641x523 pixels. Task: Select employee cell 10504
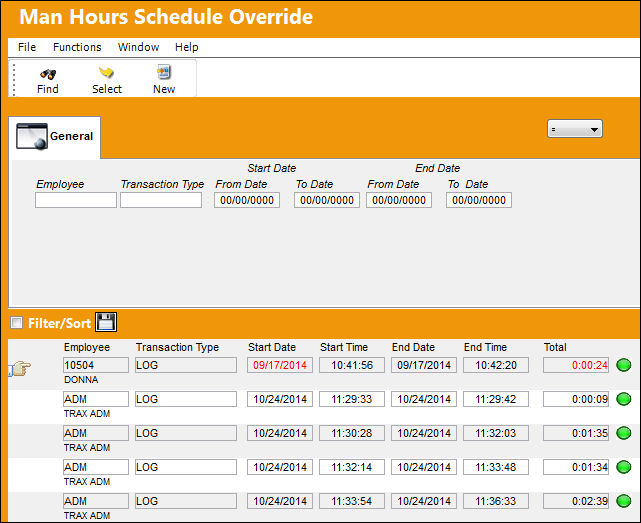click(x=96, y=365)
